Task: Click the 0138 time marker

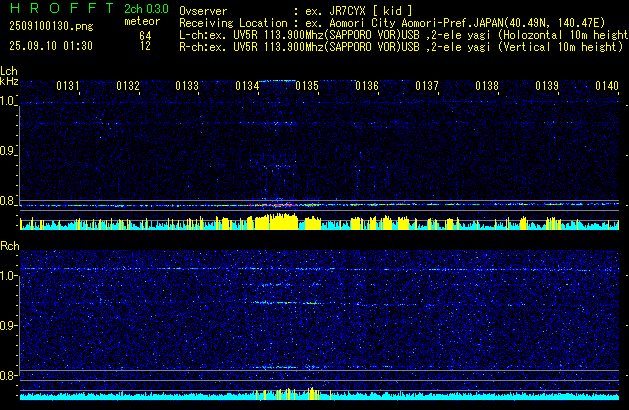Action: click(x=487, y=86)
